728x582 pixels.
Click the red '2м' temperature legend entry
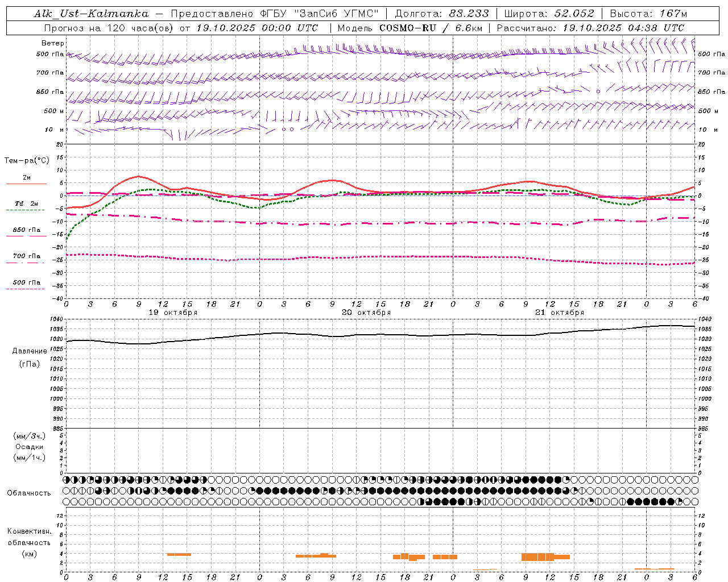tap(27, 177)
